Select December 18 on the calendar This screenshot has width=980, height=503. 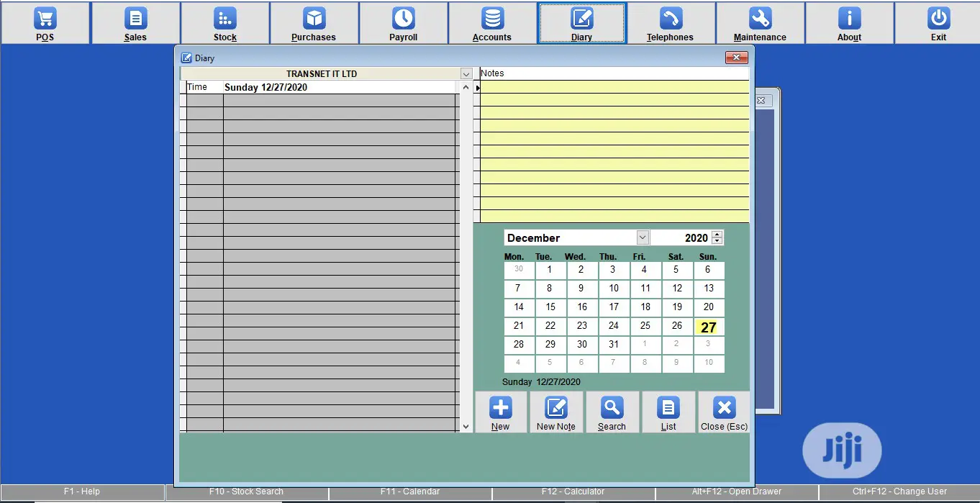tap(645, 307)
